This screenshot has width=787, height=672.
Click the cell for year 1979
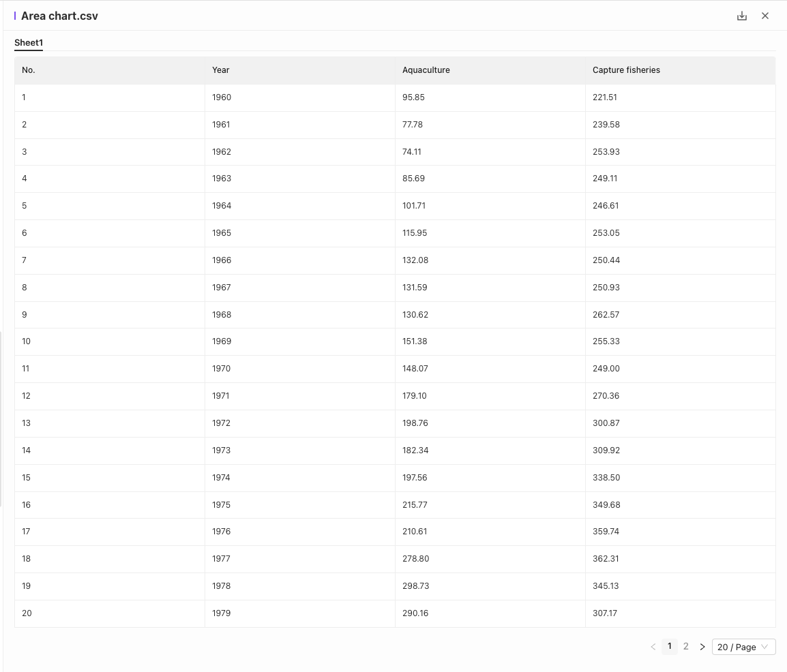coord(222,613)
